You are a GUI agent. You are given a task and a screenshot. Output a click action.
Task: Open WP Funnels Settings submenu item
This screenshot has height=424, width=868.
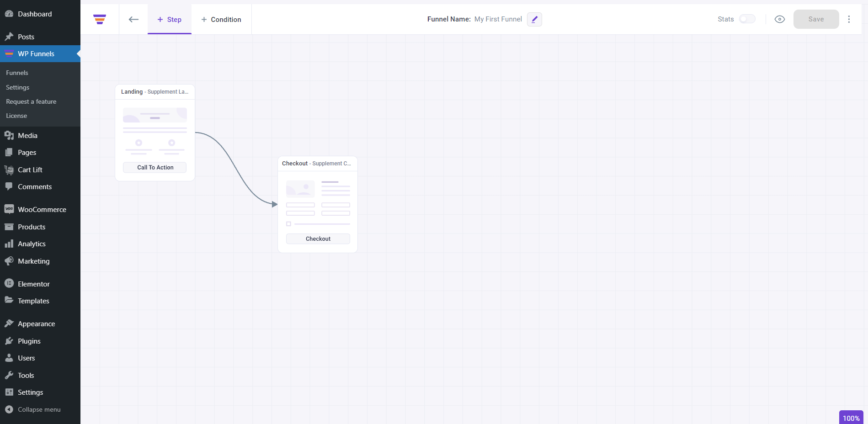pos(17,87)
